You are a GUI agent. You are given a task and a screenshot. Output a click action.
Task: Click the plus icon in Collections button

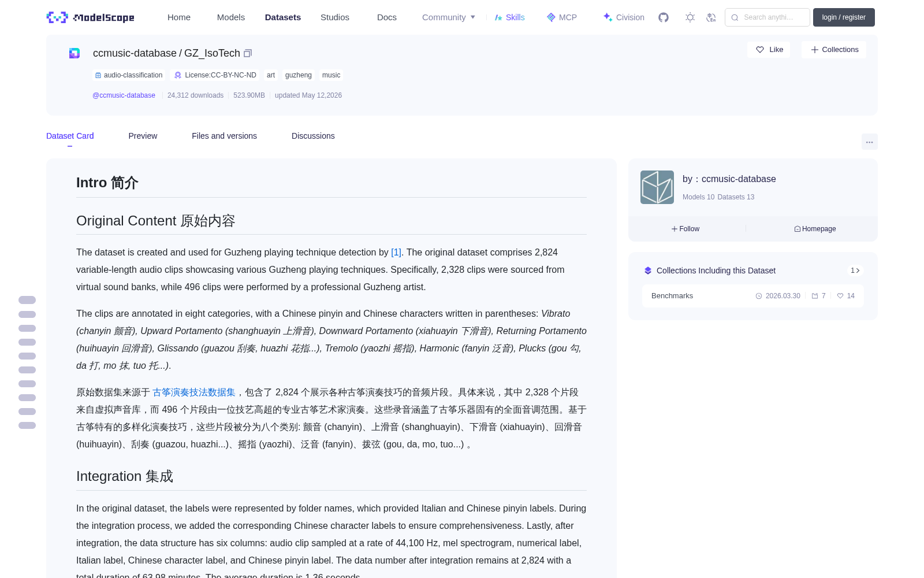click(x=815, y=50)
